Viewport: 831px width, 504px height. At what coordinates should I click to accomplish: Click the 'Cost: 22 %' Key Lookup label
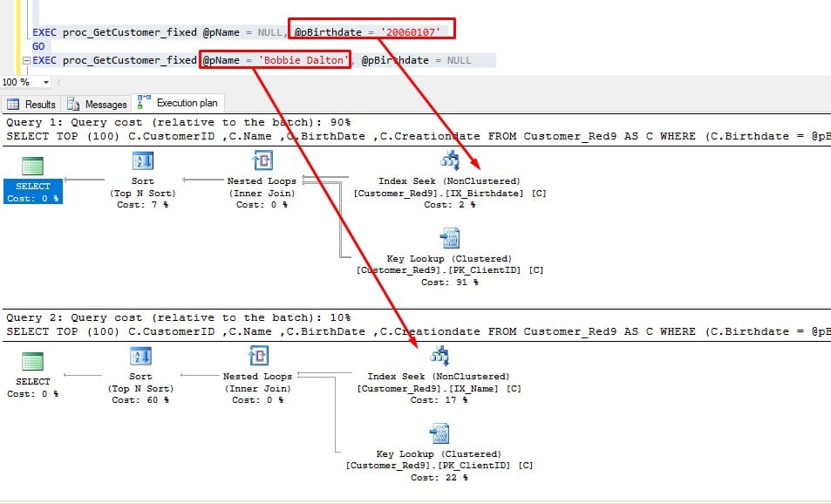tap(439, 478)
